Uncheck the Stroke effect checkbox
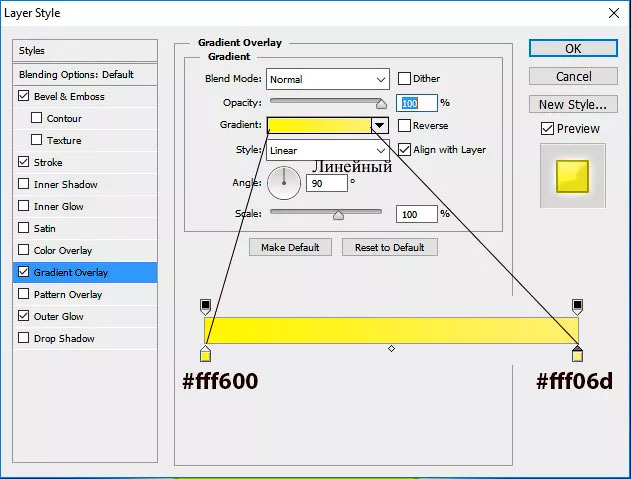The image size is (631, 479). [23, 162]
